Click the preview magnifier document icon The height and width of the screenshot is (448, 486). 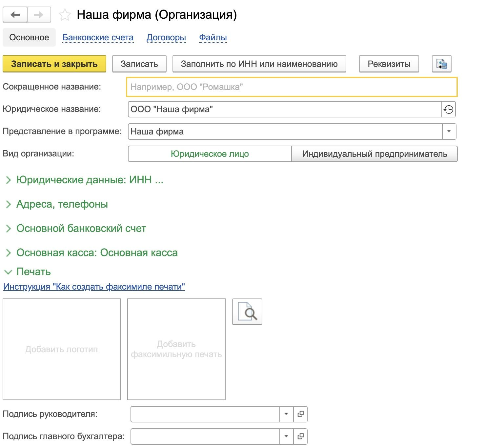click(247, 312)
